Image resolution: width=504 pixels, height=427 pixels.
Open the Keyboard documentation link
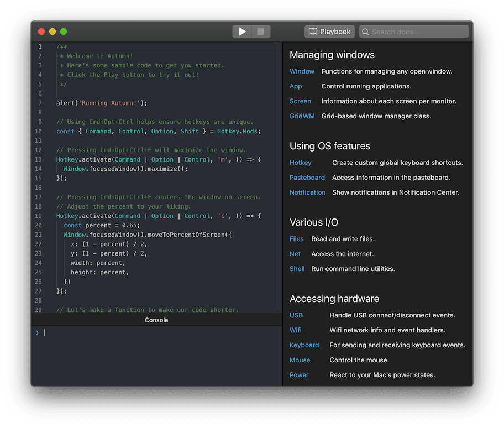tap(304, 345)
